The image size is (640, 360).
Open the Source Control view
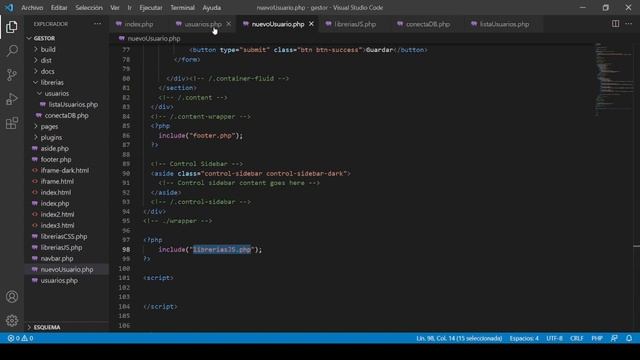point(12,75)
